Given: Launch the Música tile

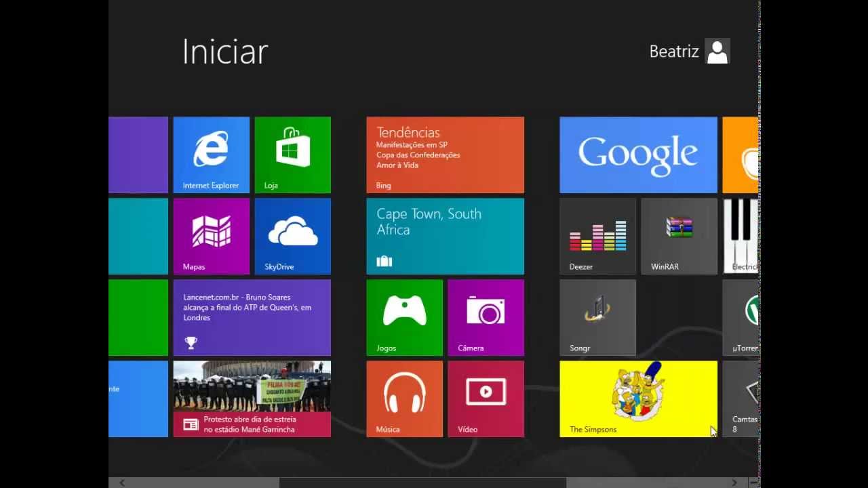Looking at the screenshot, I should [x=404, y=399].
